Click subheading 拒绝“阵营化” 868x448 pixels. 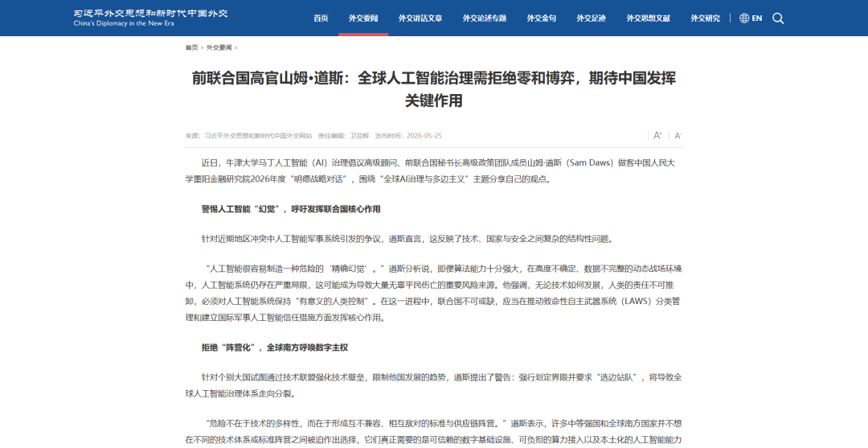pyautogui.click(x=275, y=347)
